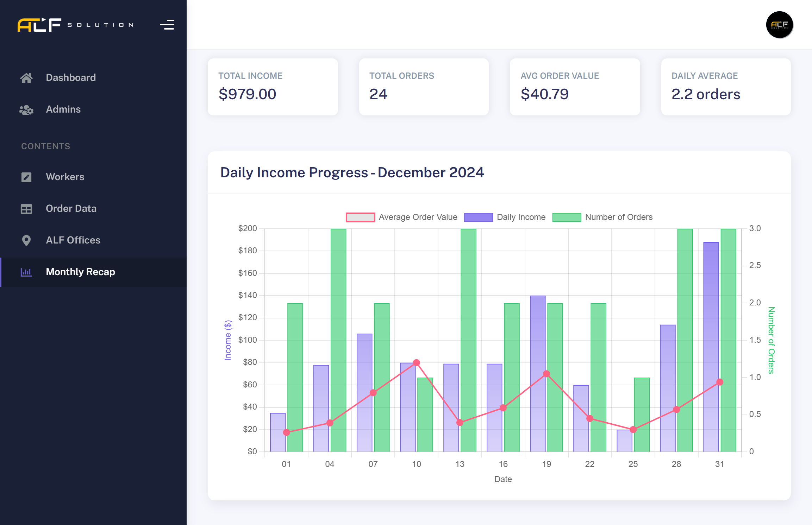Screen dimensions: 812x525
Task: Open the round profile avatar menu
Action: (779, 25)
